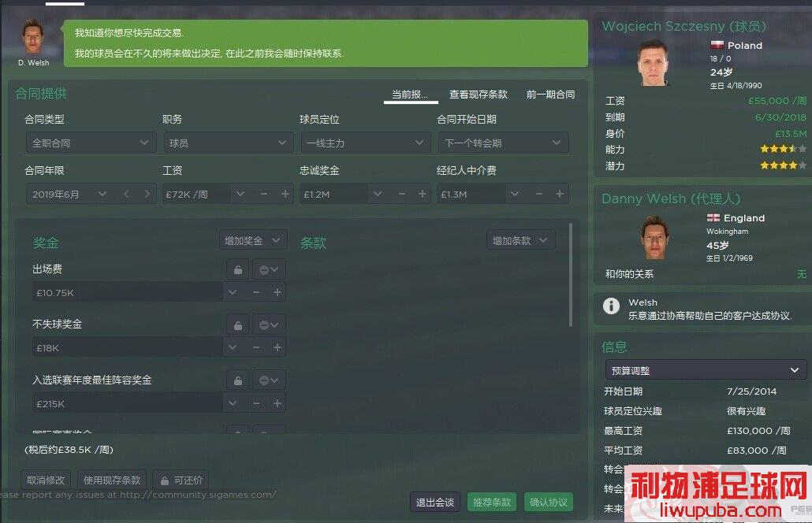Click 确认协议 button
Image resolution: width=812 pixels, height=523 pixels.
coord(549,503)
